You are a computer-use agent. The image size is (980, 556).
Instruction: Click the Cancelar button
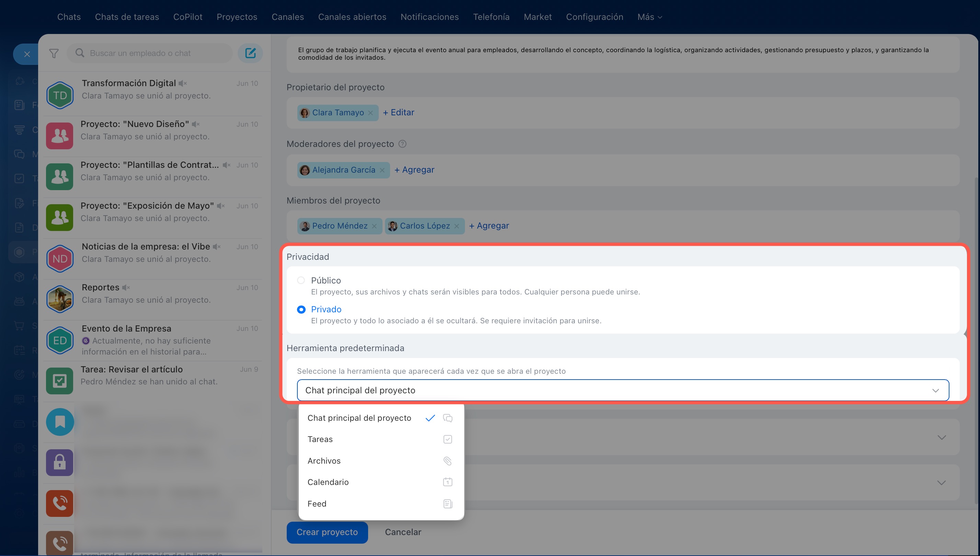pyautogui.click(x=403, y=532)
